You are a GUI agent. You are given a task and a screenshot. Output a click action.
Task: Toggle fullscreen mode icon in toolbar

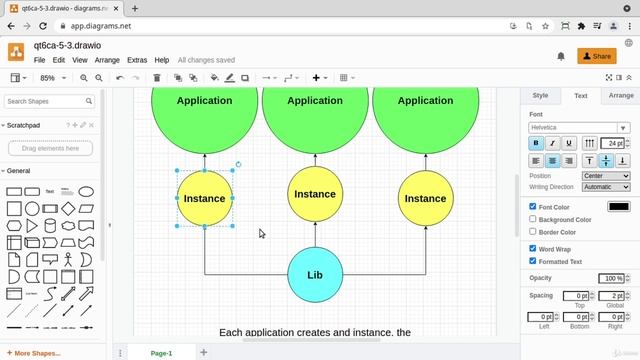[609, 78]
